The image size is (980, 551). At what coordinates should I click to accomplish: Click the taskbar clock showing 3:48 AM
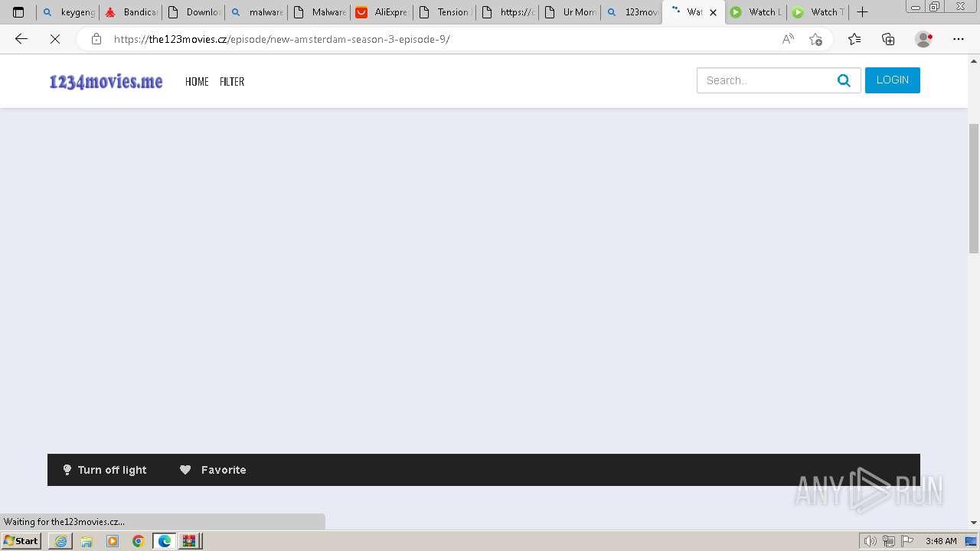[941, 541]
